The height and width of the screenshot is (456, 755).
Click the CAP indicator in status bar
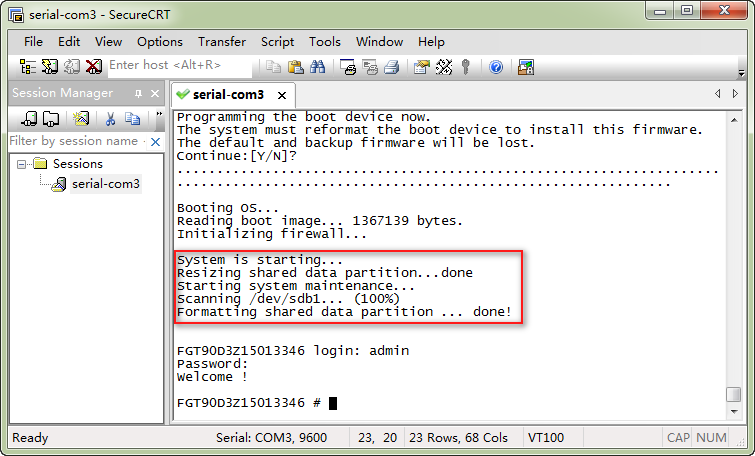click(678, 438)
